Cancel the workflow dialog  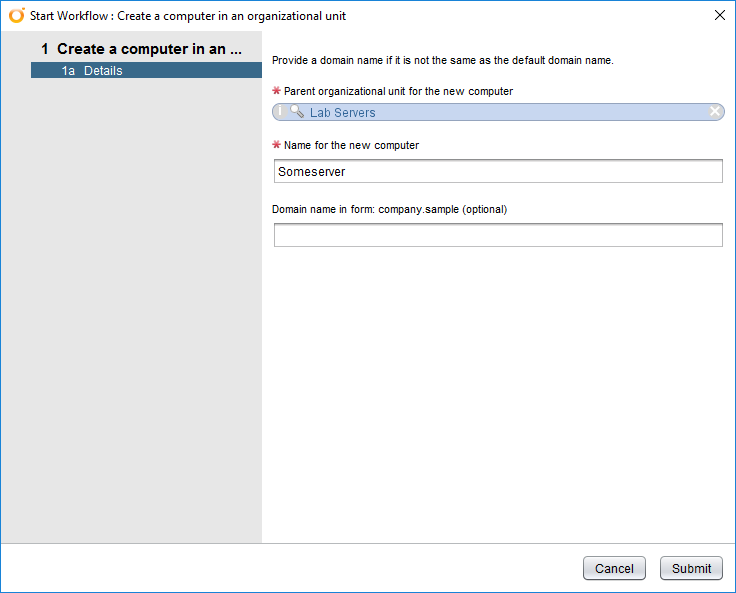coord(614,568)
